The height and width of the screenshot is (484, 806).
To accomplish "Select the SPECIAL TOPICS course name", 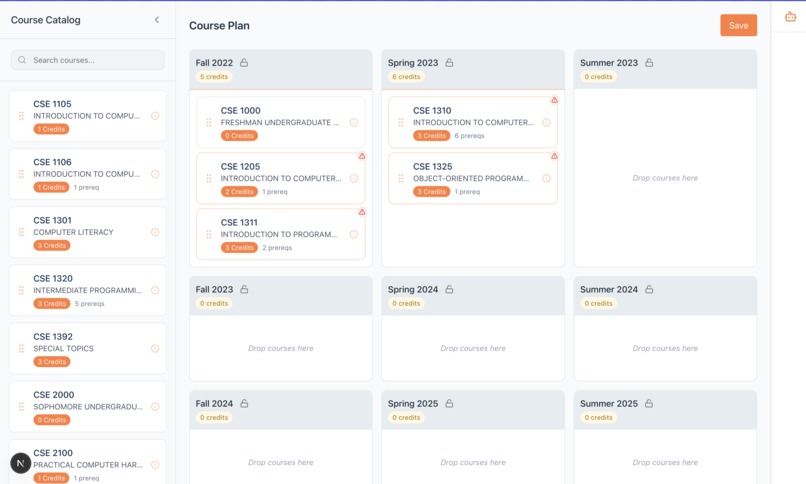I will (64, 348).
